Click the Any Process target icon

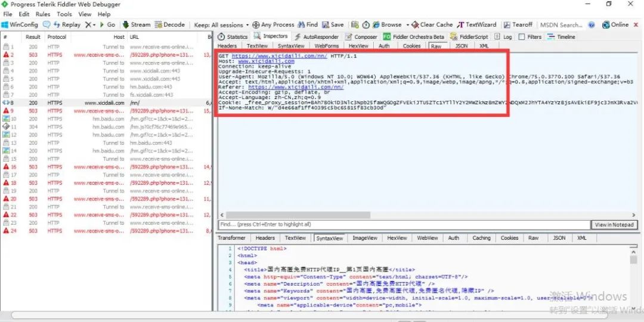[x=256, y=24]
